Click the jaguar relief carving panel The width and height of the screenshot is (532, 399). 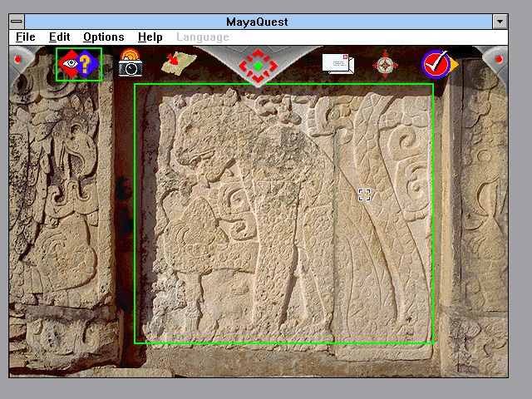[284, 214]
